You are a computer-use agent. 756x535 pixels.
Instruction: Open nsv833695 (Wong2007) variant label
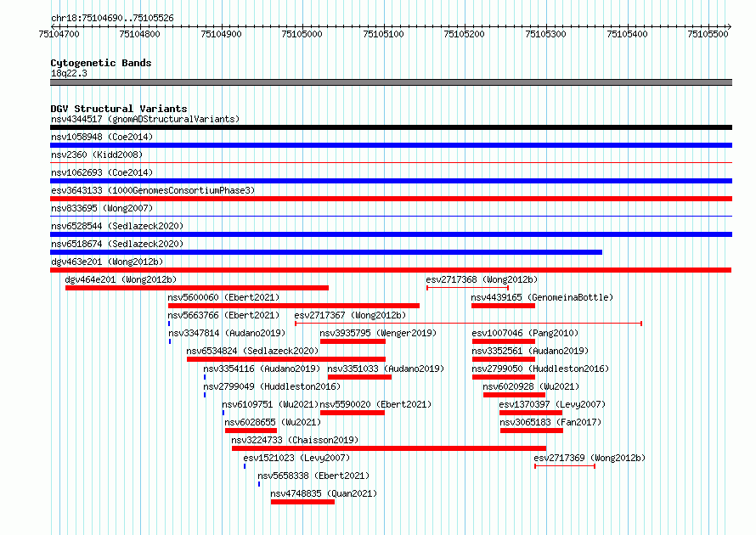click(x=102, y=208)
